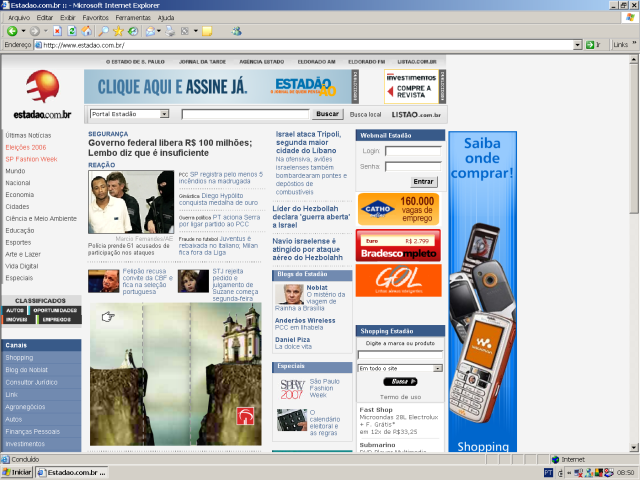This screenshot has width=640, height=480.
Task: Click the red expand icon on animation
Action: tap(245, 417)
